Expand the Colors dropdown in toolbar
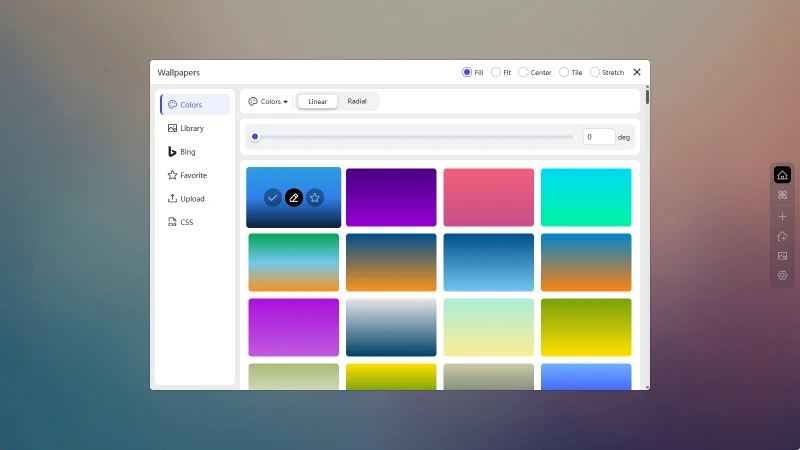The width and height of the screenshot is (800, 450). [268, 102]
